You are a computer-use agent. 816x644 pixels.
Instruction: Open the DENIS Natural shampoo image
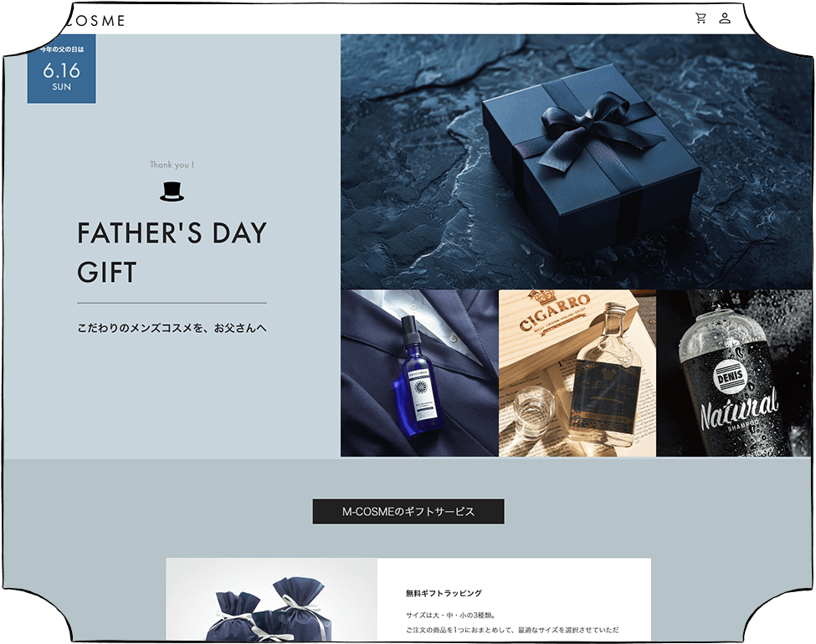734,373
